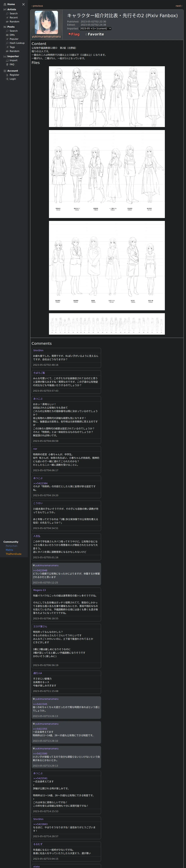Image resolution: width=186 pixels, height=868 pixels.
Task: Open commenter エロゲ屋さん profile
Action: point(40,626)
